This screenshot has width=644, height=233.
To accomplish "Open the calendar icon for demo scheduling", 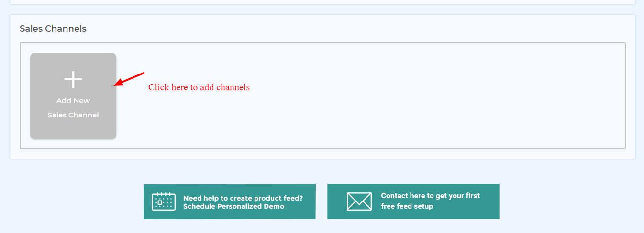I will coord(164,201).
